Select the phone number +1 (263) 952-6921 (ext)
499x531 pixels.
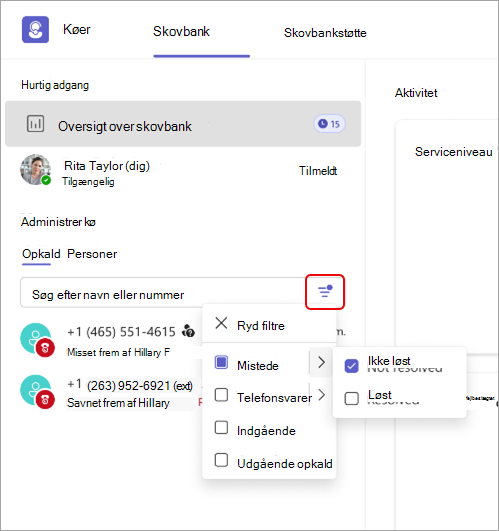click(130, 385)
